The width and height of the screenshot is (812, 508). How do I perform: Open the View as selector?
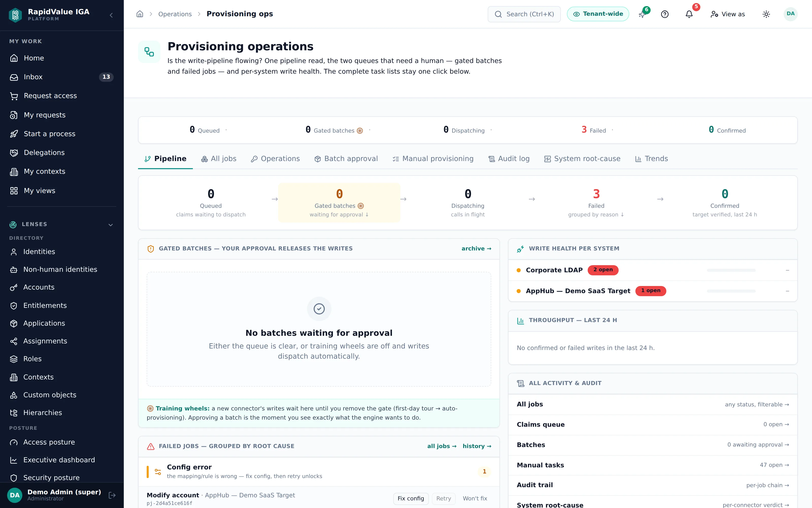pos(728,14)
